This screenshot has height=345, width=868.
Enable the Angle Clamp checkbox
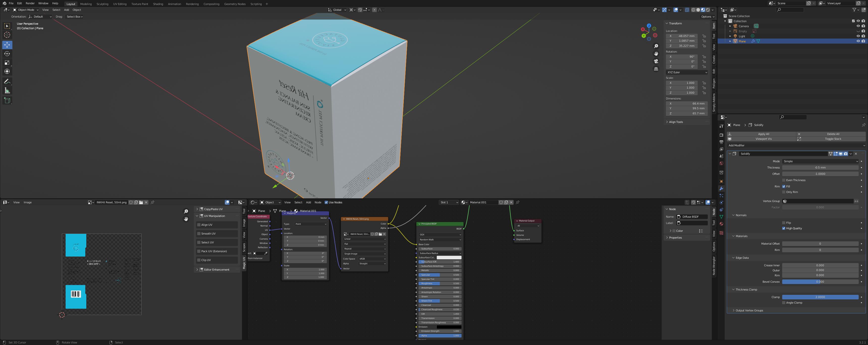784,303
